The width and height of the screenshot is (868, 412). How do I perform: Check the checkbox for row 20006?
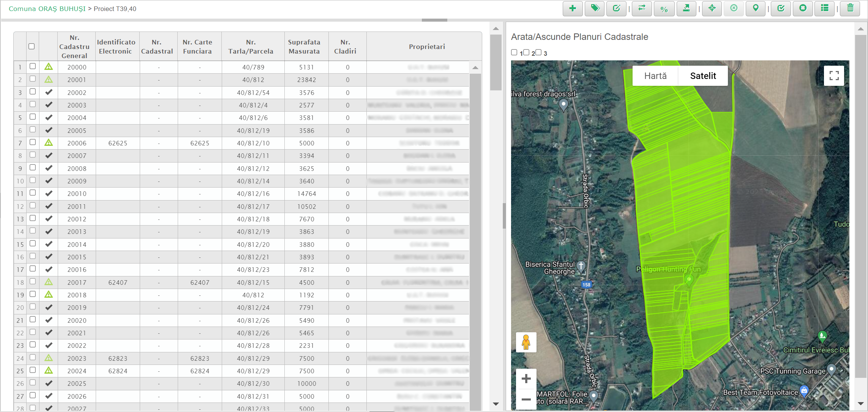[33, 142]
